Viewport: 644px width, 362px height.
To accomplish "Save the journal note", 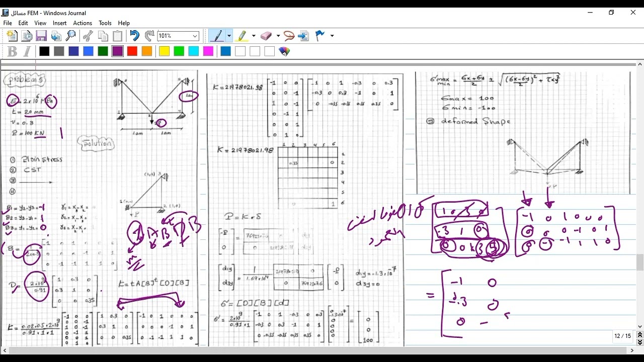I will [42, 36].
